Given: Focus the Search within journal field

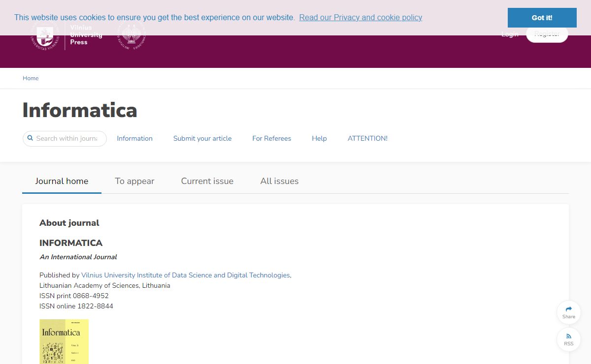Looking at the screenshot, I should tap(69, 139).
